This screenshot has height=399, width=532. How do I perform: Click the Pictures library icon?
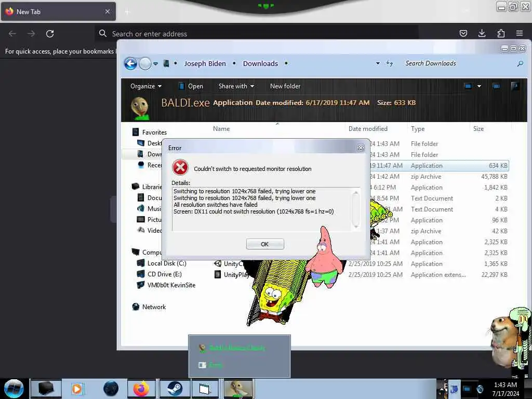140,220
